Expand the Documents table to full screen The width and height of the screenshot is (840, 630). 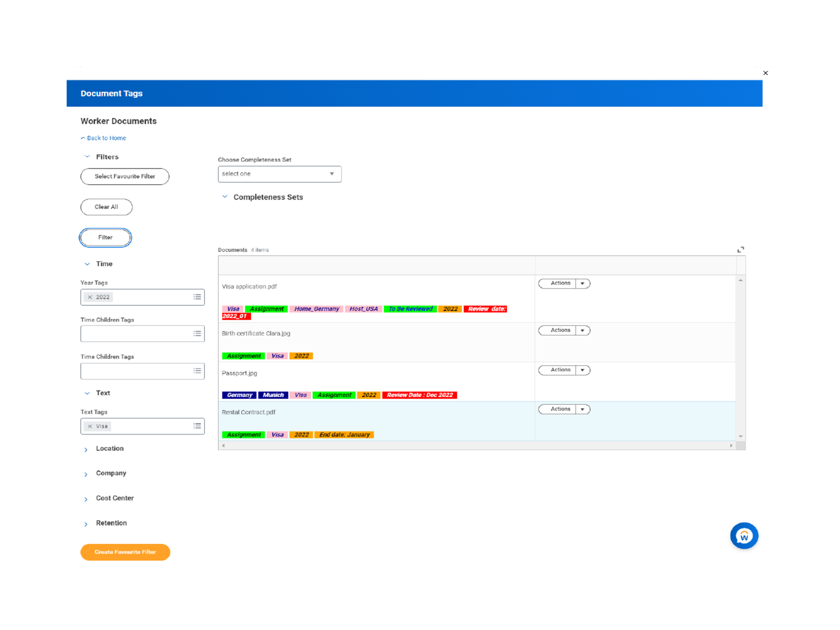tap(740, 249)
